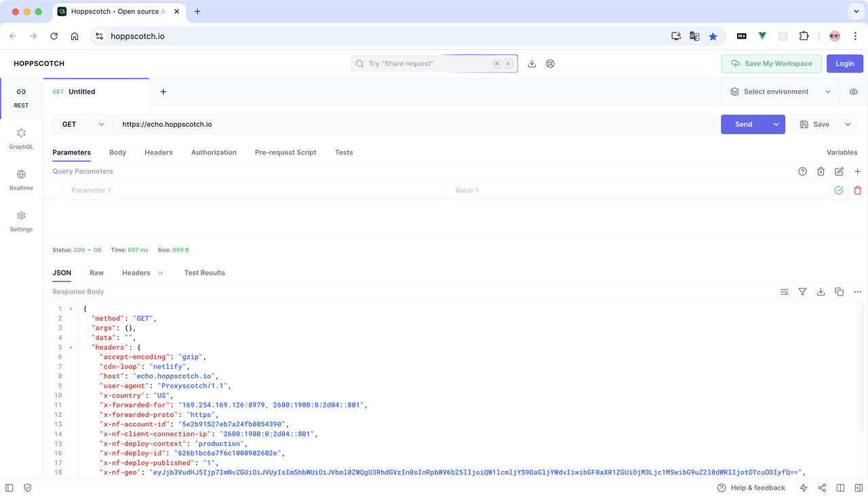Screen dimensions: 868x497
Task: Collapse the headers object on line 5
Action: click(71, 348)
